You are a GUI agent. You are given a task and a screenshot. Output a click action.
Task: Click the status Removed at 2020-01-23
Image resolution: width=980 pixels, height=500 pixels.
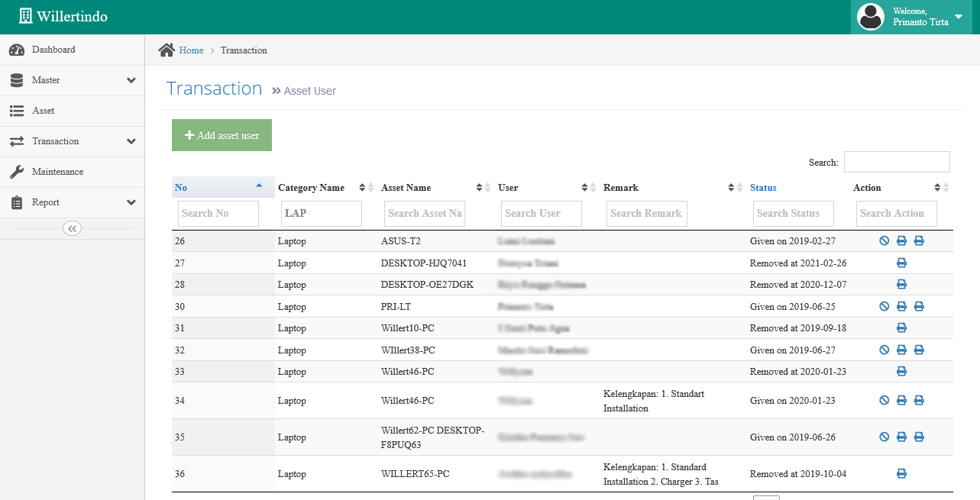click(798, 372)
